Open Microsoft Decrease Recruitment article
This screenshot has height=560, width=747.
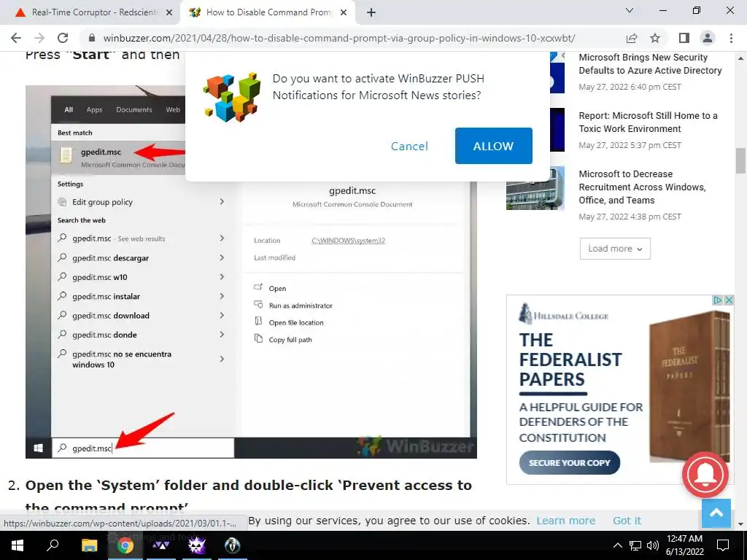[x=642, y=187]
